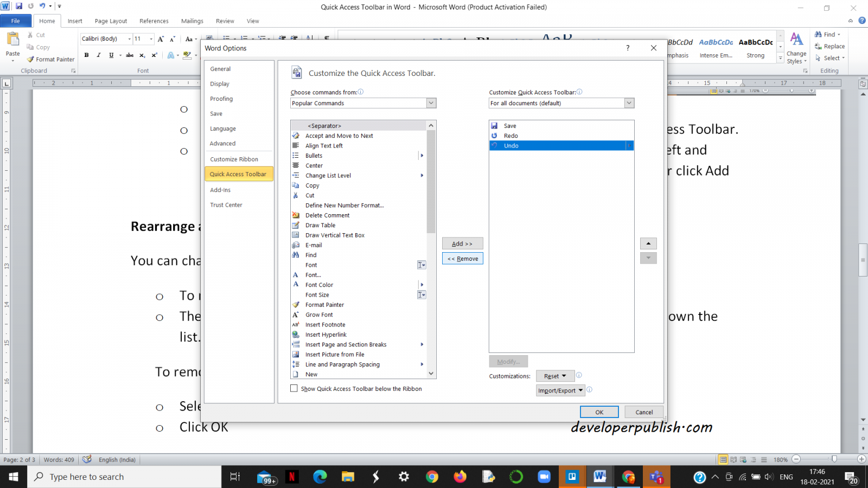Click OK to save Word Options
Viewport: 868px width, 488px height.
tap(599, 412)
